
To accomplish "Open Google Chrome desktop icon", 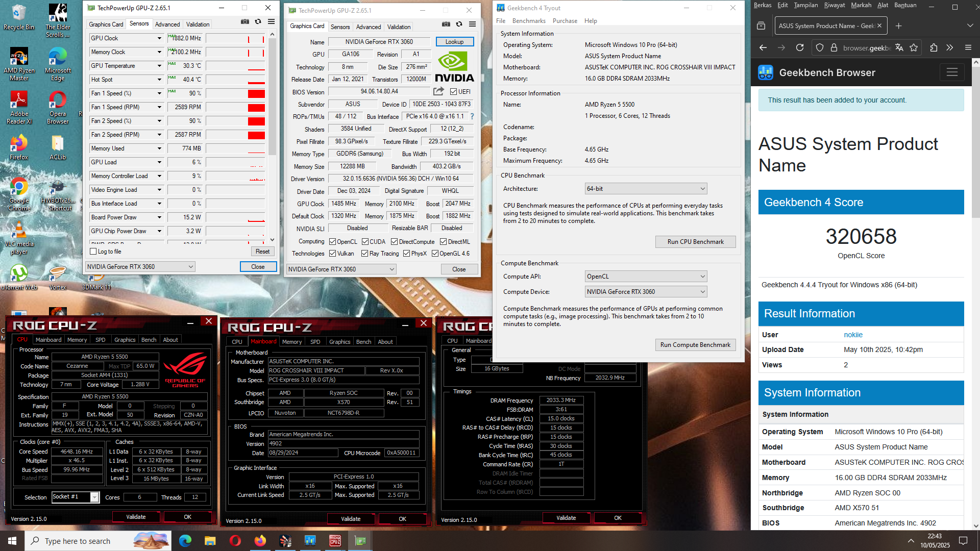I will (19, 194).
